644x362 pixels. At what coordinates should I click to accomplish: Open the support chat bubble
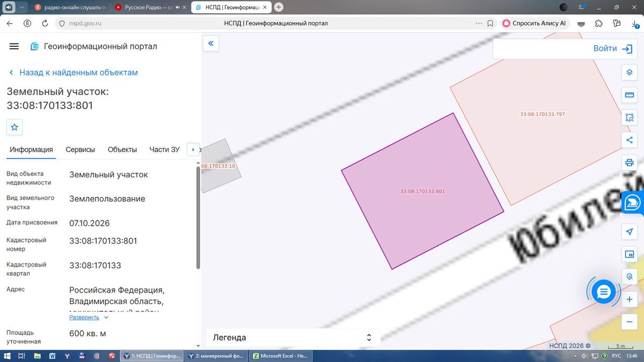tap(604, 292)
